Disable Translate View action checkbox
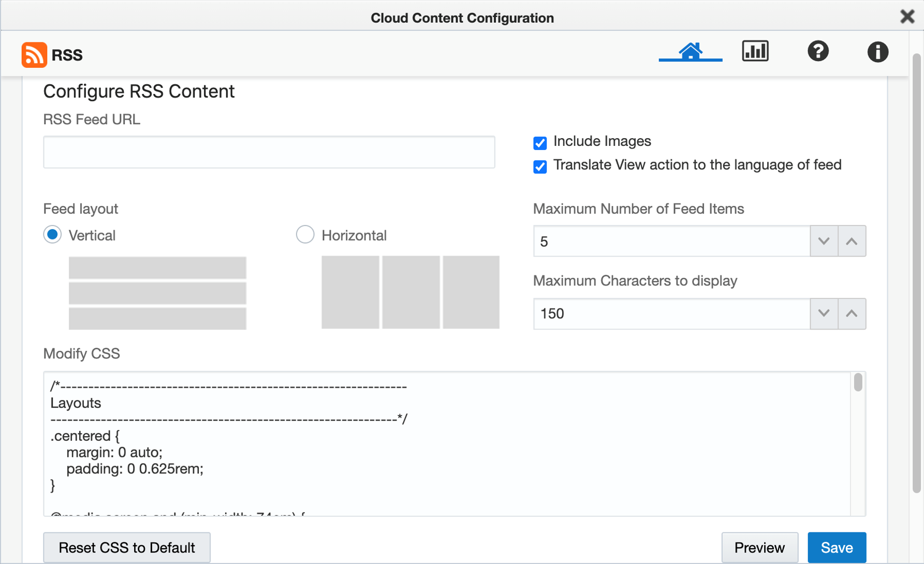The width and height of the screenshot is (924, 564). (540, 167)
